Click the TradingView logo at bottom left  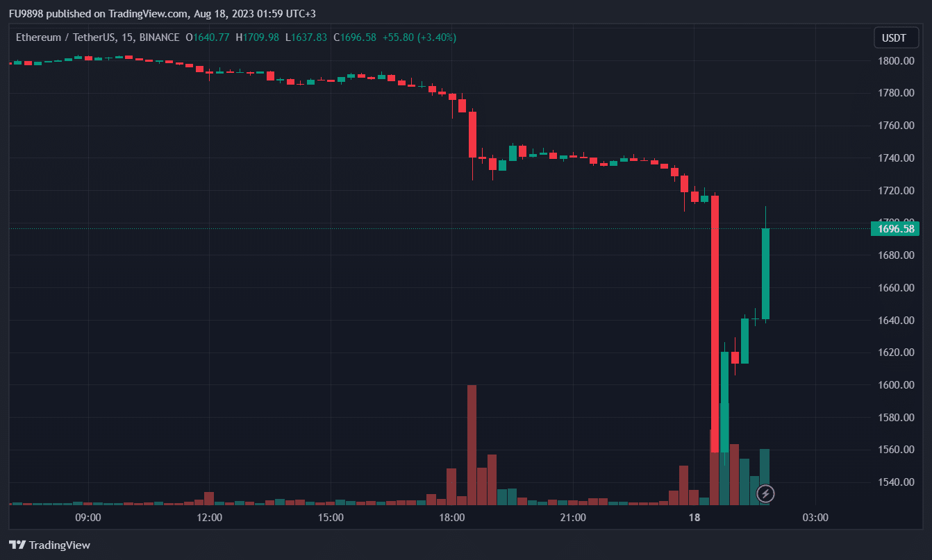coord(49,545)
